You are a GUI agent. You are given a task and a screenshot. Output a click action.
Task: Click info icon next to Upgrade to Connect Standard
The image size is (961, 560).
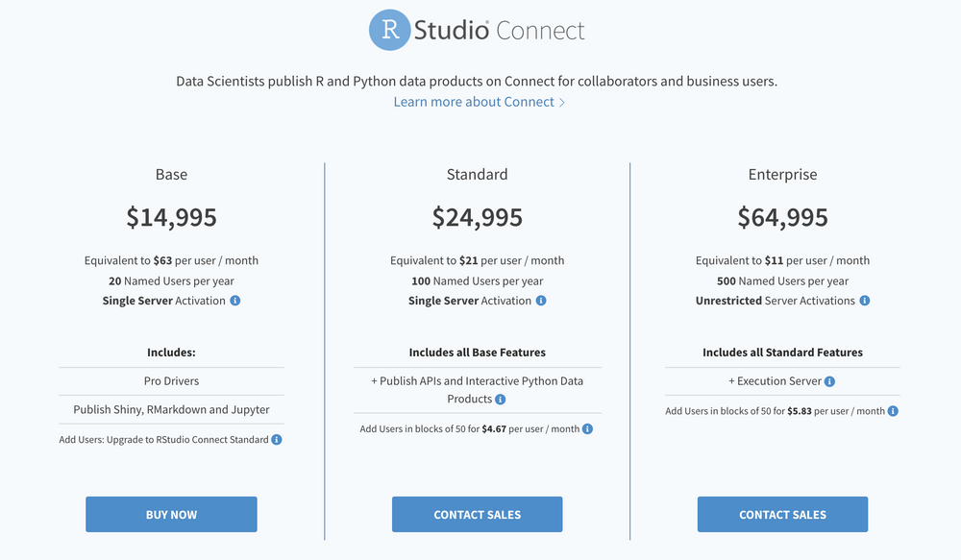[276, 439]
